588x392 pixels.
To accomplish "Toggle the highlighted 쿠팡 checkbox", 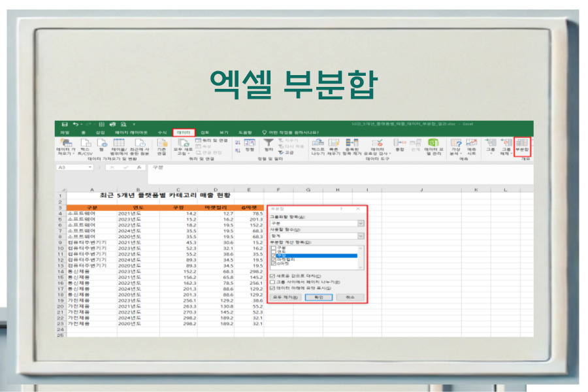I will pyautogui.click(x=273, y=256).
